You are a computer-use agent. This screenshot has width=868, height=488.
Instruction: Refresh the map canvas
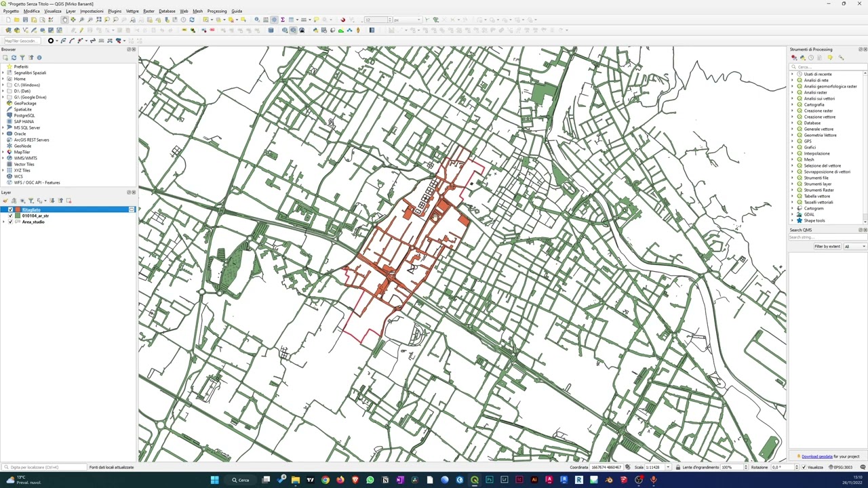[x=192, y=20]
